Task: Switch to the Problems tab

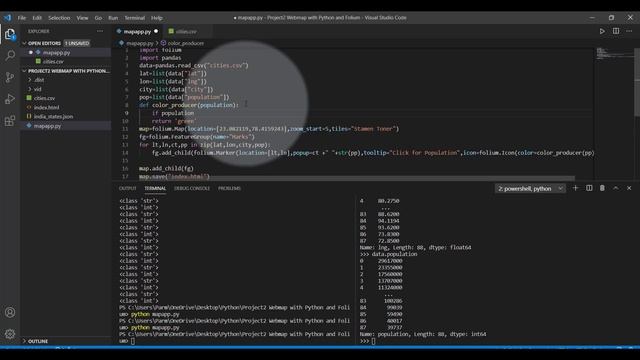Action: click(x=229, y=188)
